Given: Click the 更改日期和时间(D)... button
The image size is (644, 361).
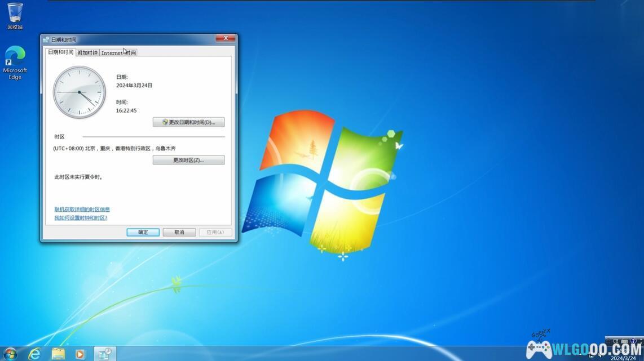Looking at the screenshot, I should tap(188, 122).
